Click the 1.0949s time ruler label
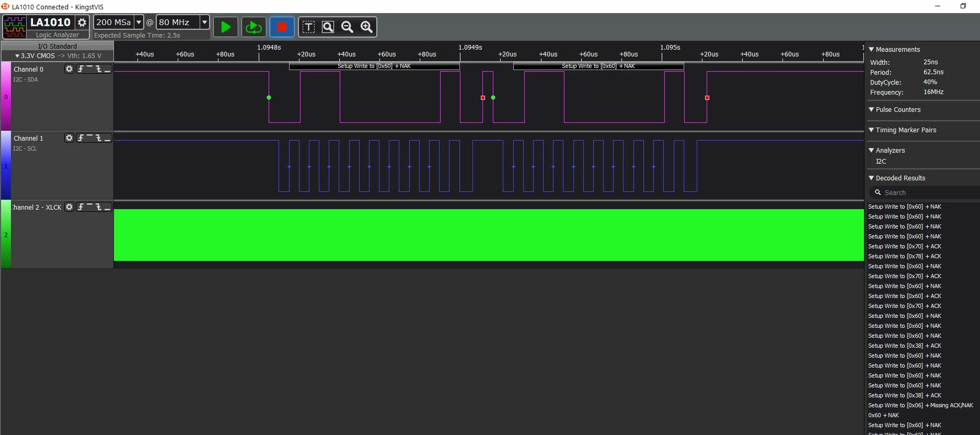 click(x=470, y=47)
